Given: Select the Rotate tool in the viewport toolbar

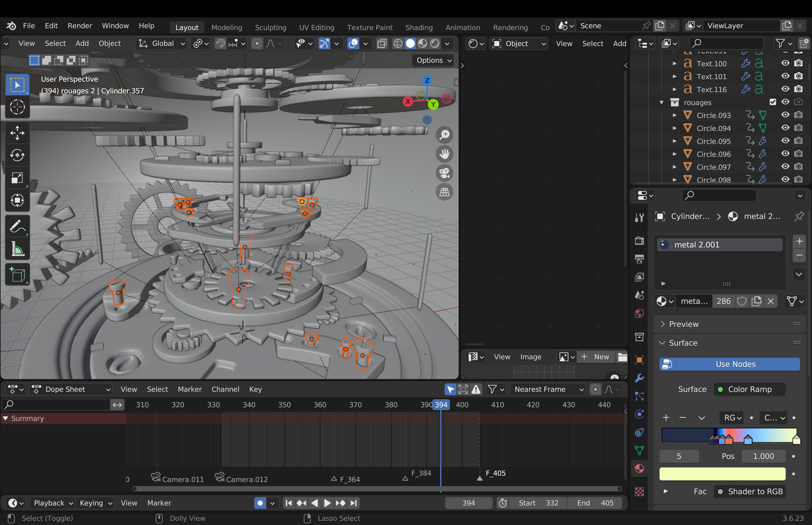Looking at the screenshot, I should coord(17,156).
